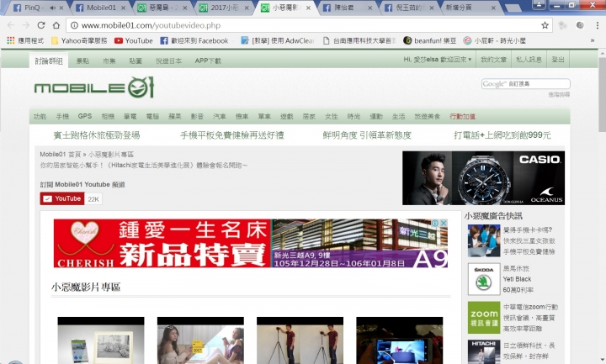Close the PinQ browser tab
The width and height of the screenshot is (606, 364).
coord(61,8)
